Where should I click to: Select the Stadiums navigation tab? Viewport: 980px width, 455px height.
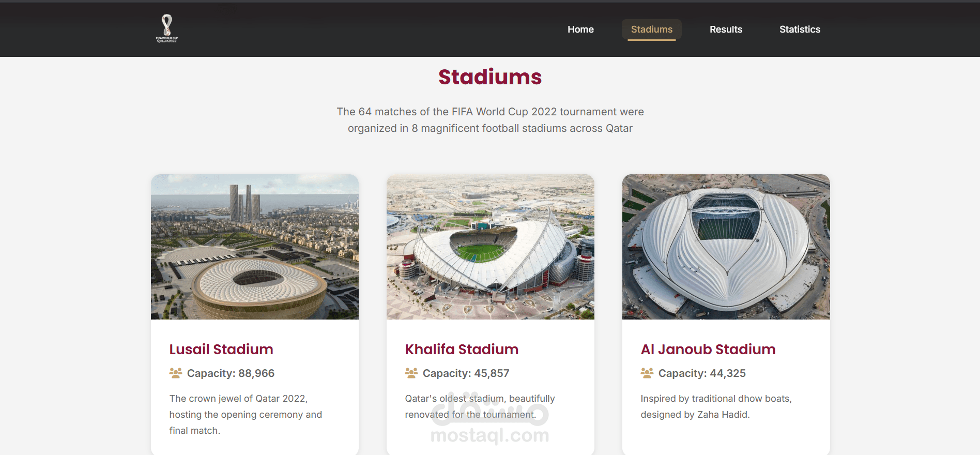(651, 29)
